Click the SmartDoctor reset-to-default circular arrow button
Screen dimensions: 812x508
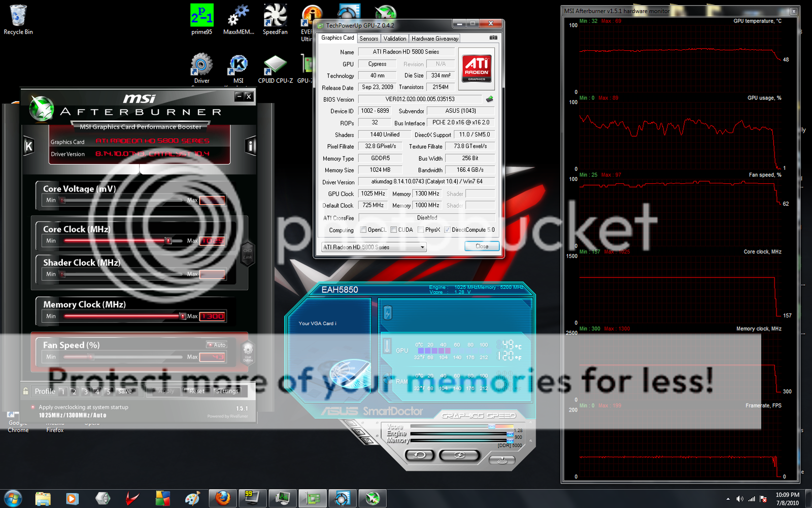pos(420,455)
